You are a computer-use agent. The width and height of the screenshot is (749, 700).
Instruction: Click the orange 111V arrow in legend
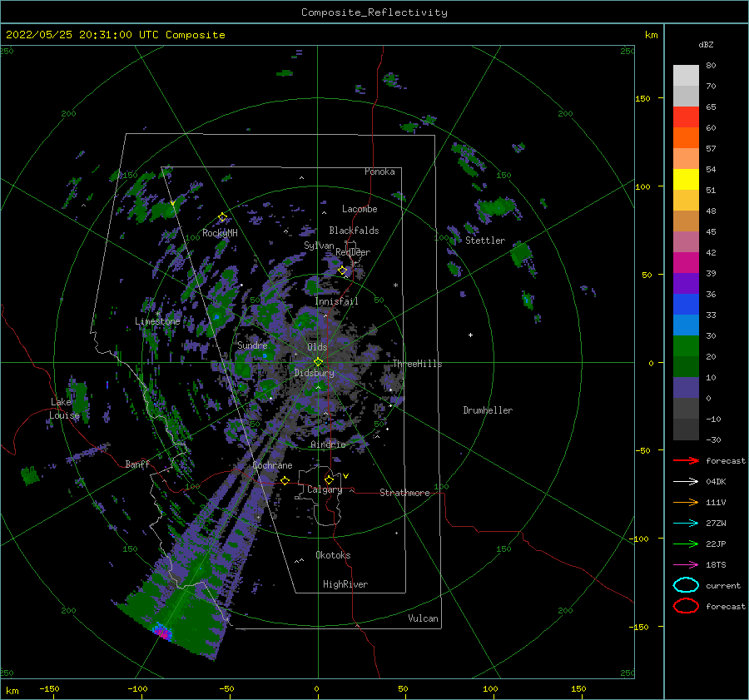pos(686,502)
